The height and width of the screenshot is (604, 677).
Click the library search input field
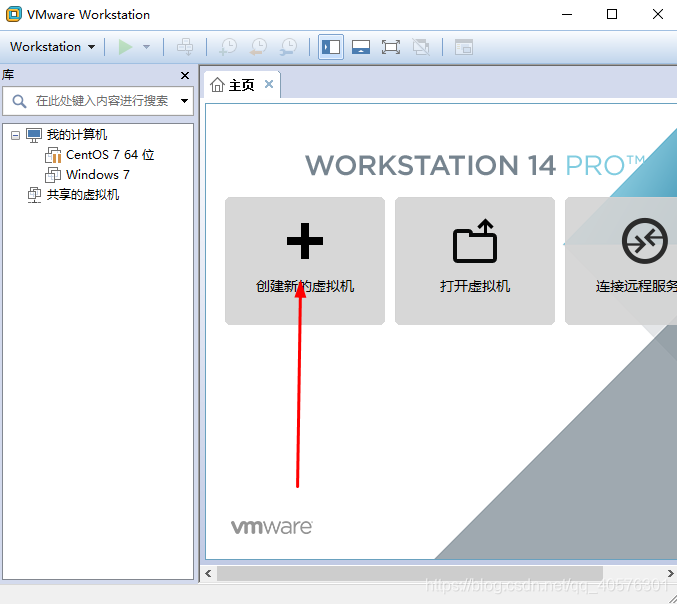(x=98, y=101)
